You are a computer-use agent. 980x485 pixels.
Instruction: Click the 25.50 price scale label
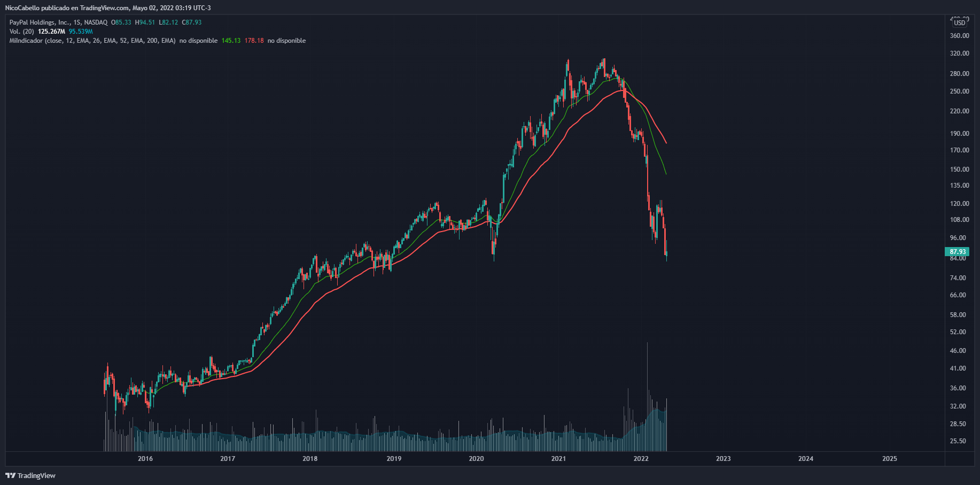(958, 441)
